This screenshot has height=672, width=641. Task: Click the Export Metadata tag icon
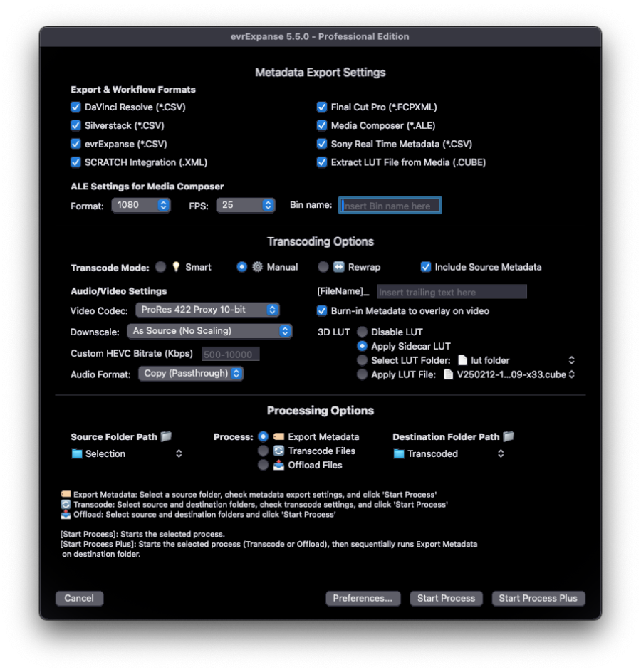(278, 436)
